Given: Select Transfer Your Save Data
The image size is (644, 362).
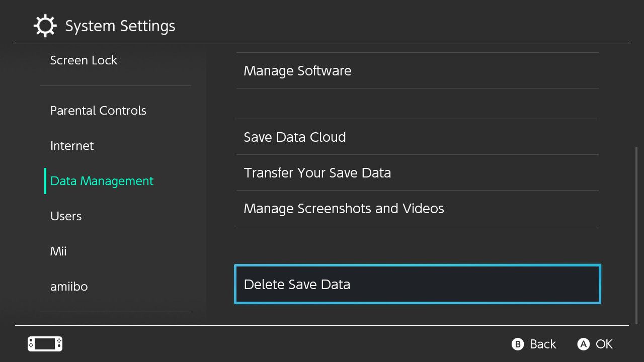Looking at the screenshot, I should click(x=317, y=172).
